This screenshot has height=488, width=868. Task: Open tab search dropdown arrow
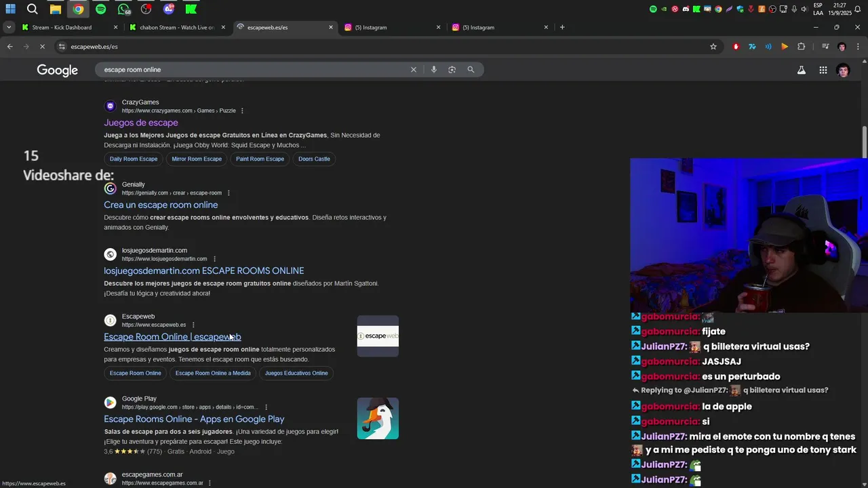pyautogui.click(x=8, y=27)
